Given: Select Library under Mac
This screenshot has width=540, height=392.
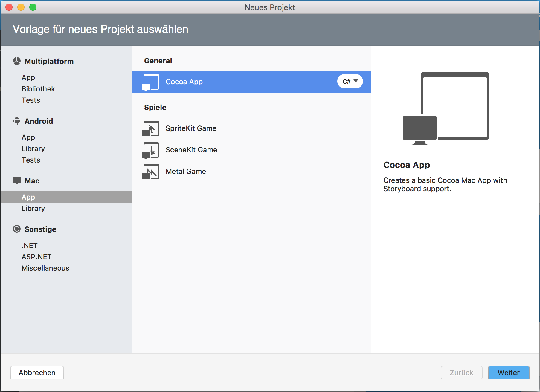Looking at the screenshot, I should [33, 209].
